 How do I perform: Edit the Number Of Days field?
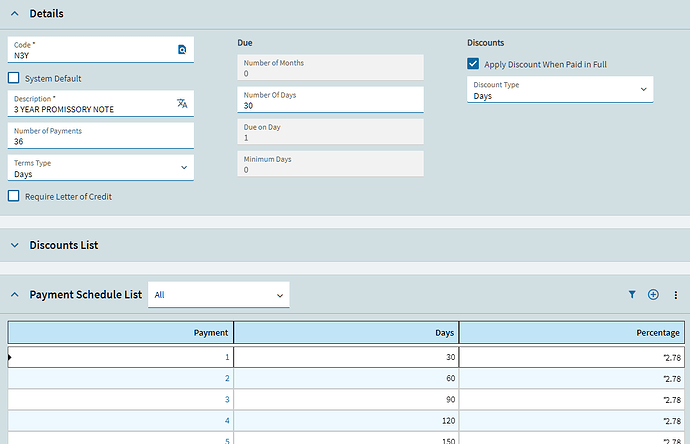pos(330,100)
